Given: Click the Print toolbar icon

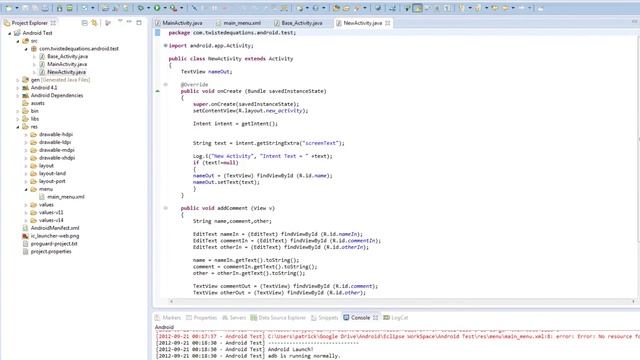Looking at the screenshot, I should click(45, 8).
